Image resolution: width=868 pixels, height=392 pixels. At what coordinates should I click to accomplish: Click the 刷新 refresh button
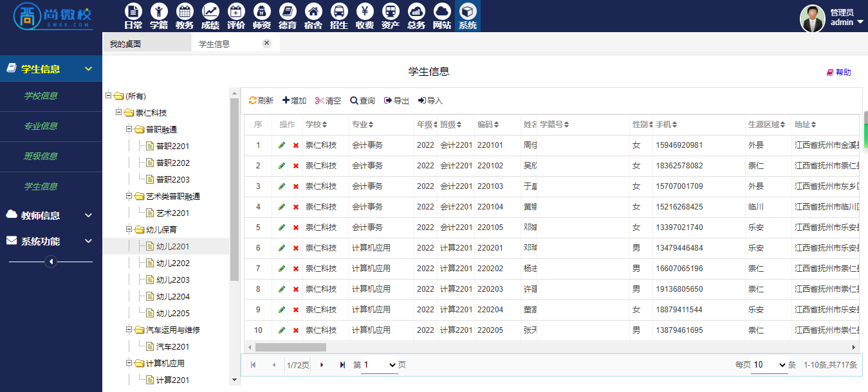pos(261,100)
